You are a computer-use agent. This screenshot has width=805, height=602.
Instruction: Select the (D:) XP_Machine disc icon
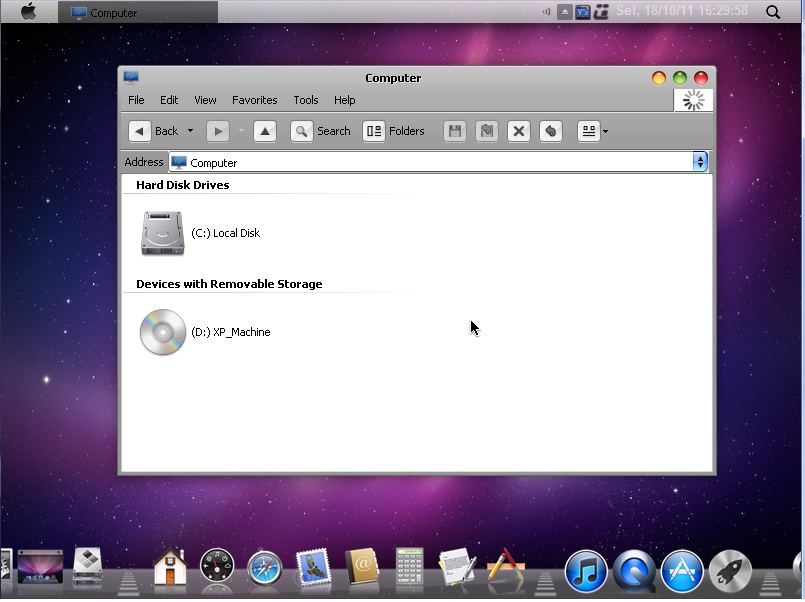pyautogui.click(x=163, y=332)
